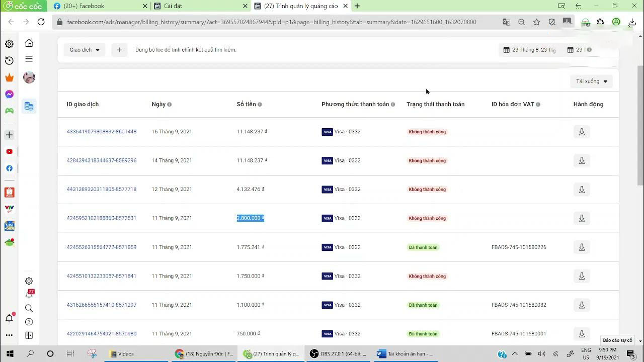Open the Ads Manager home icon
Screen dimensions: 644x362
(x=29, y=43)
